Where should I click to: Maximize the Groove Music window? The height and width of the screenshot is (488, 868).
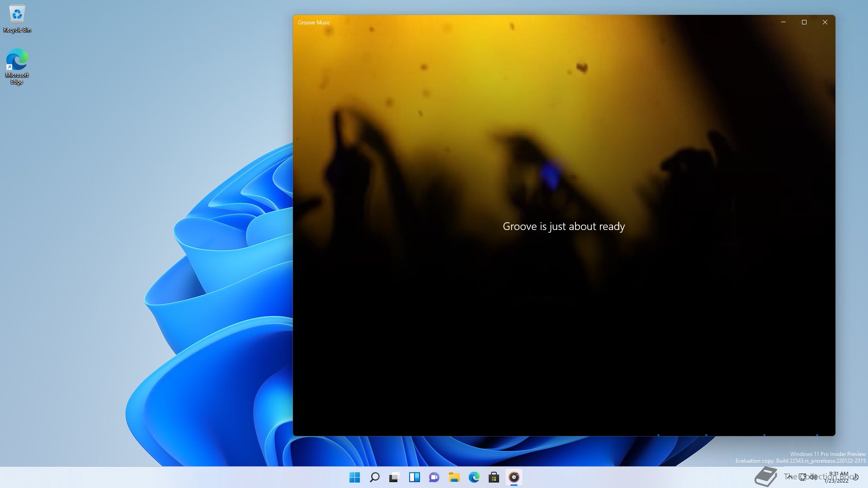804,22
